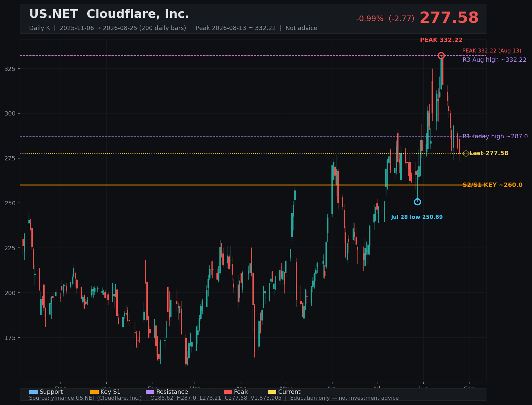Select the purple Resistance legend swatch
This screenshot has height=405, width=532.
click(x=150, y=392)
